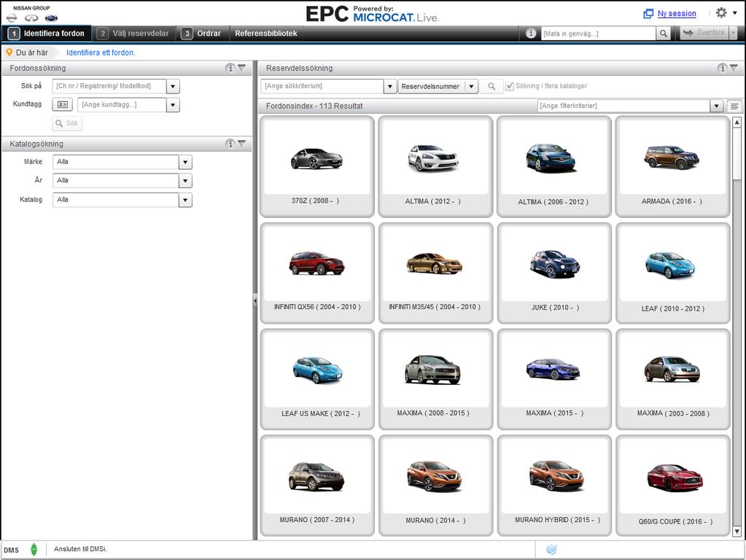Click the parts search magnifier icon

point(491,86)
